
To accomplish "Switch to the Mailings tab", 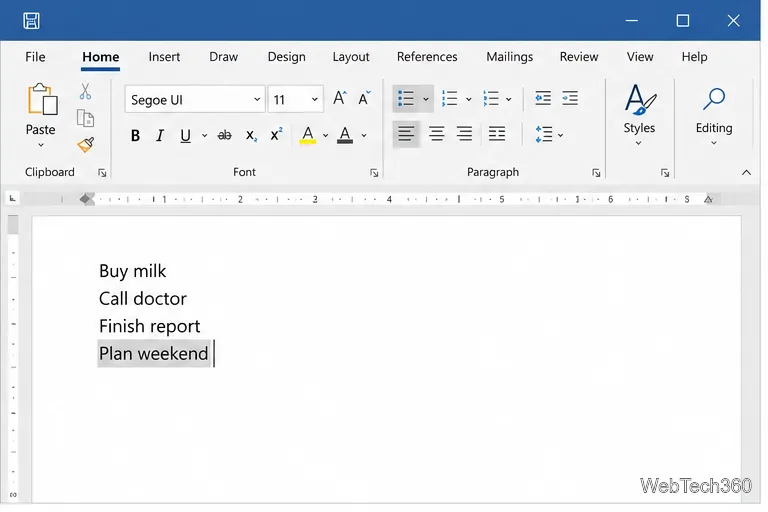I will [x=509, y=57].
